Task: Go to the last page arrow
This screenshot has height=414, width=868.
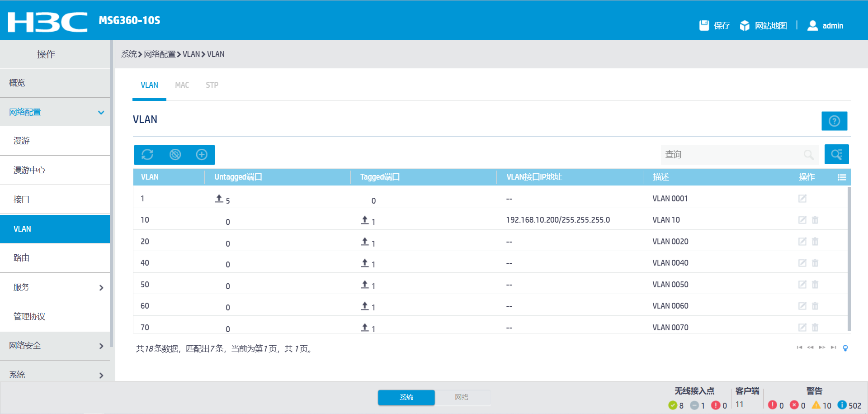Action: pos(833,347)
